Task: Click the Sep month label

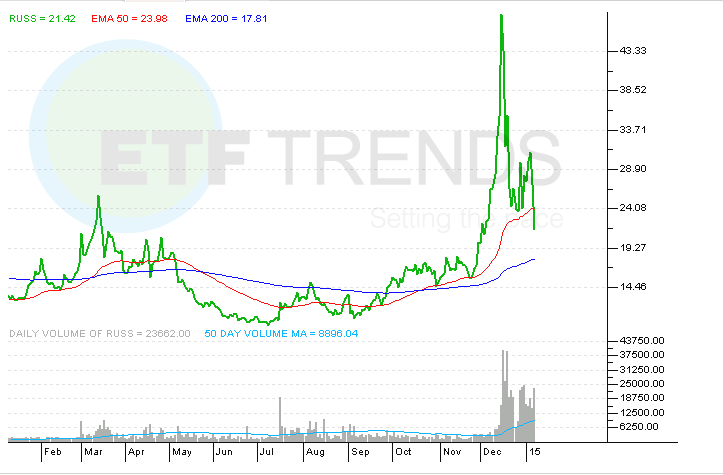Action: [360, 452]
